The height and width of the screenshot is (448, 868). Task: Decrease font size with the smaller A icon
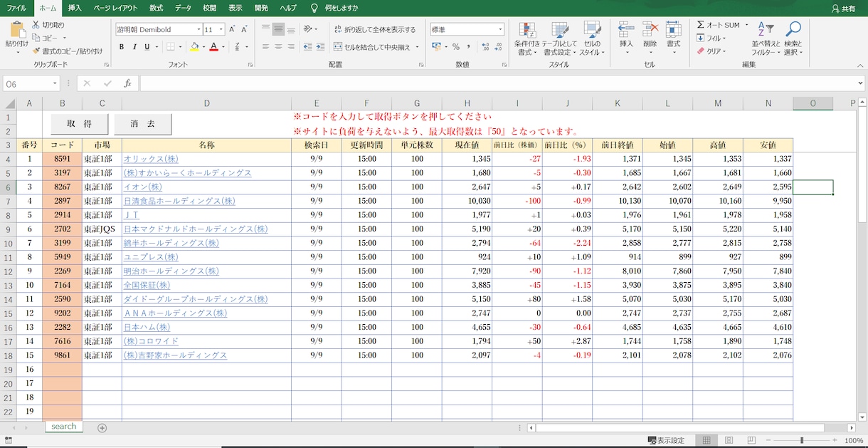pos(243,29)
